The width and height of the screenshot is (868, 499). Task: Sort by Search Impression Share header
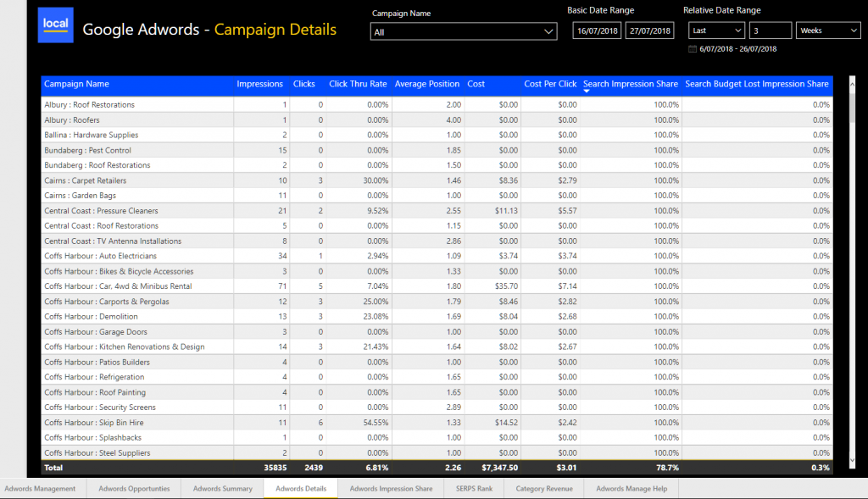[631, 84]
